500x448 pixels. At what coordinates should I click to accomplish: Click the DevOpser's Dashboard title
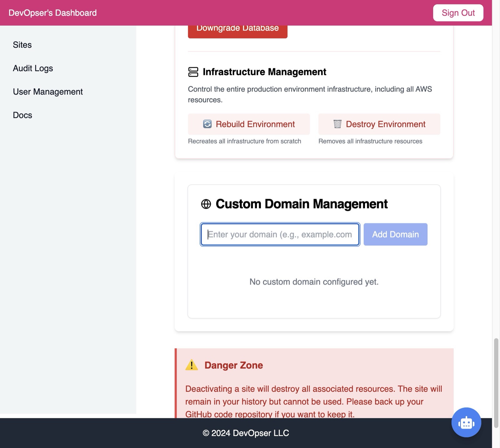[x=52, y=13]
